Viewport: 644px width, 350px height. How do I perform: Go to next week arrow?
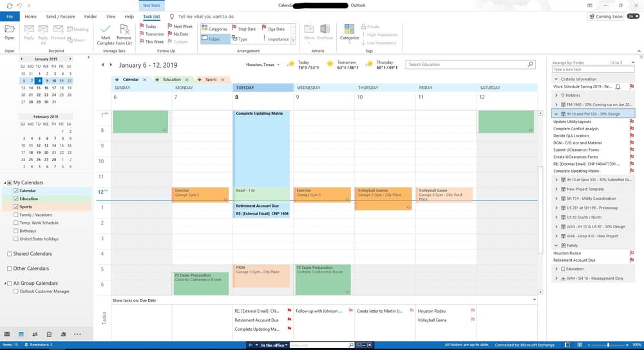click(111, 65)
